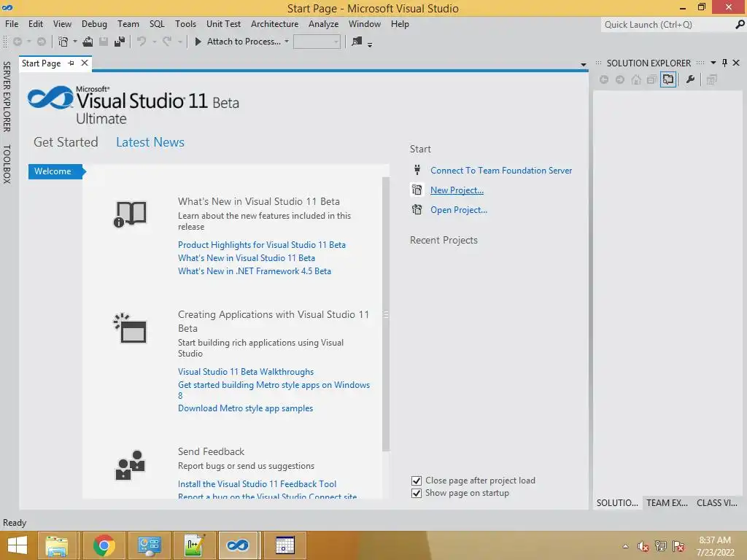Click the icon beside New Project link
Image resolution: width=747 pixels, height=560 pixels.
[x=417, y=190]
